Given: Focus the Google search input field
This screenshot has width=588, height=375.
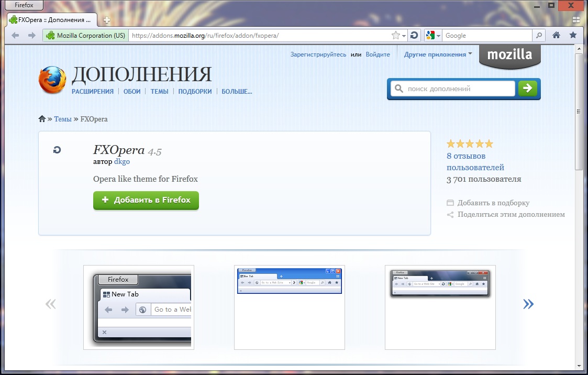Looking at the screenshot, I should pos(487,36).
